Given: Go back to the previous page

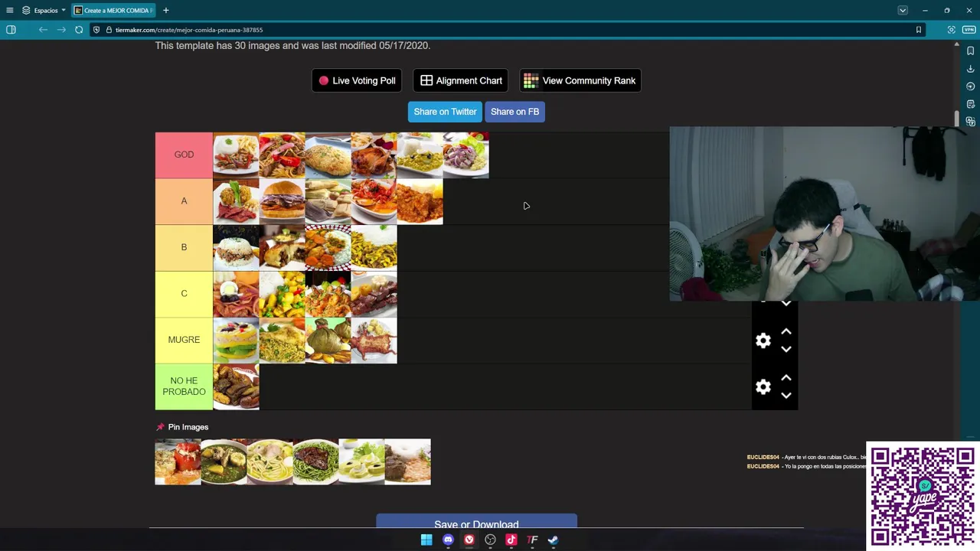Looking at the screenshot, I should coord(43,30).
